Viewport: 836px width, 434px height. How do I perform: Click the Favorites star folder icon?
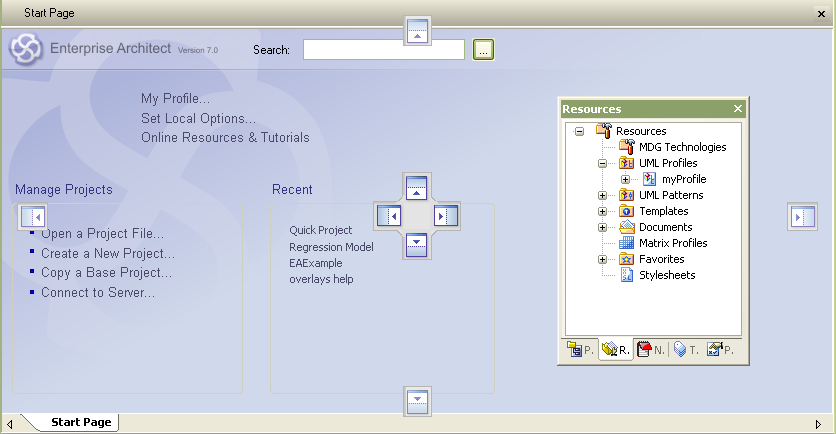[x=626, y=259]
